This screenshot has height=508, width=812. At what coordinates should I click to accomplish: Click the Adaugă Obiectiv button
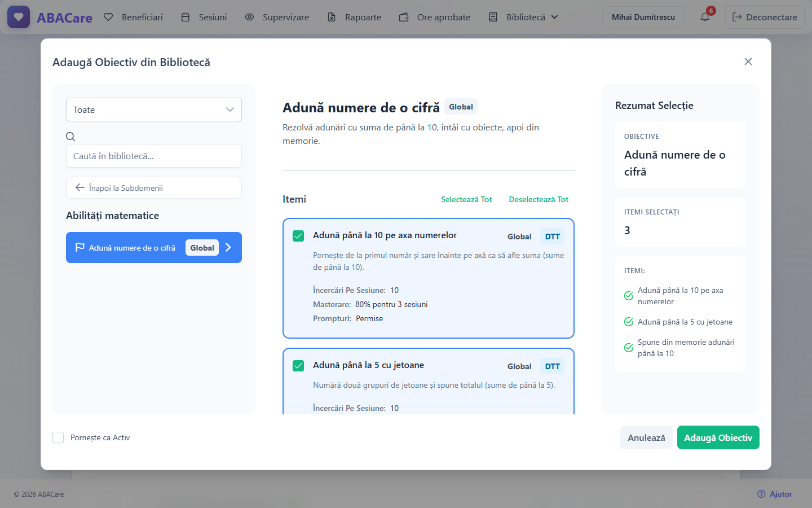(x=718, y=437)
